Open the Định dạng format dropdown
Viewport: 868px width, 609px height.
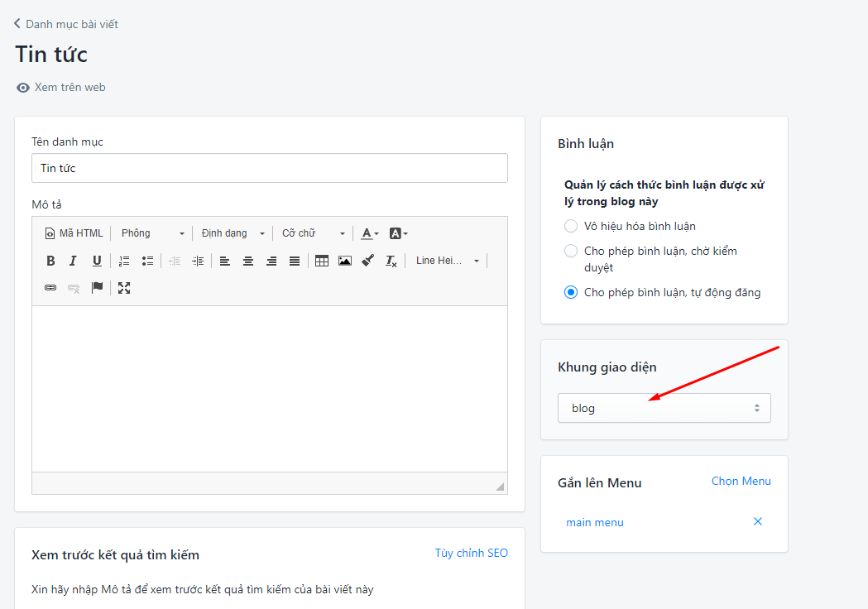tap(233, 233)
